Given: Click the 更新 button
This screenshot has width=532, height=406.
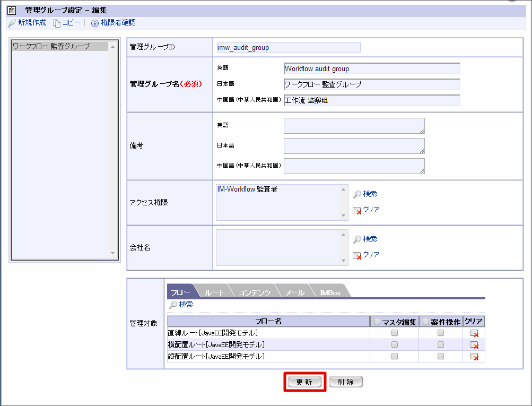Looking at the screenshot, I should 304,382.
